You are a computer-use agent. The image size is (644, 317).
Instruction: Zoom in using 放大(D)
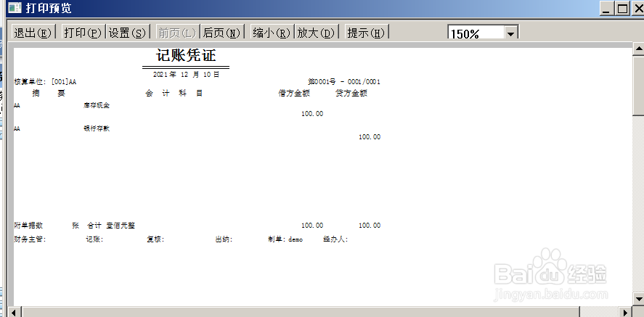pos(317,33)
